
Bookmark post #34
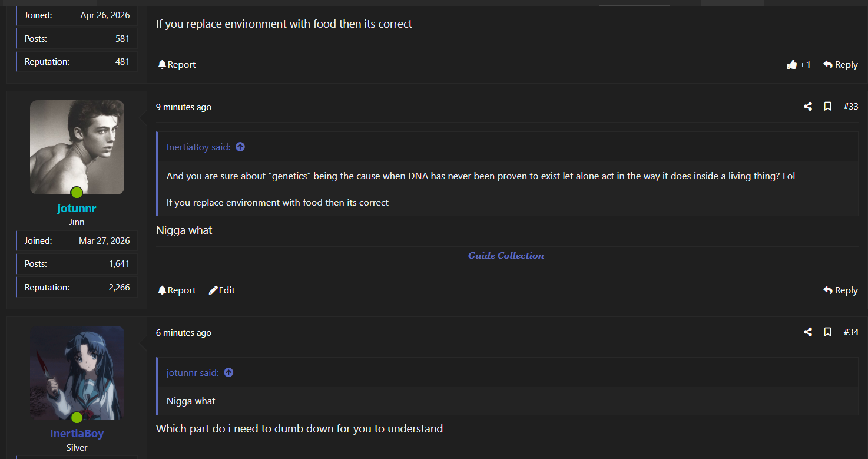coord(827,332)
